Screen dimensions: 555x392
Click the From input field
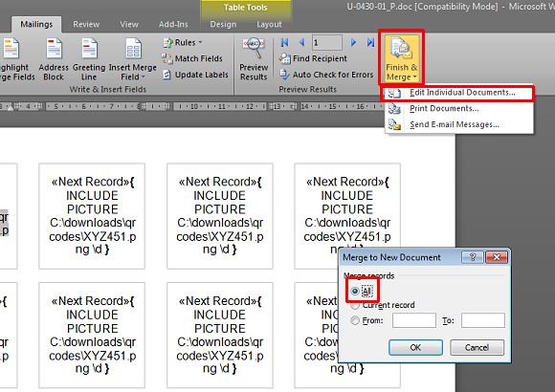click(x=413, y=320)
